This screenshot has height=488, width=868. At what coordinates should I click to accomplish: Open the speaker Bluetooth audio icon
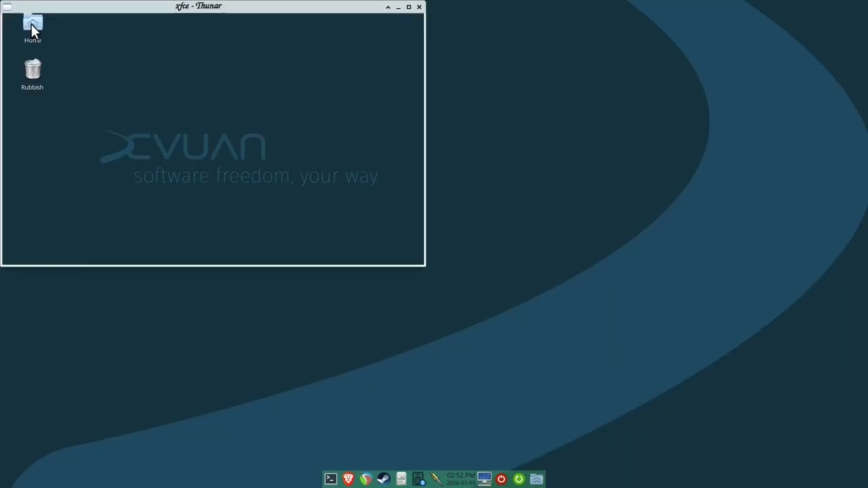(x=418, y=479)
